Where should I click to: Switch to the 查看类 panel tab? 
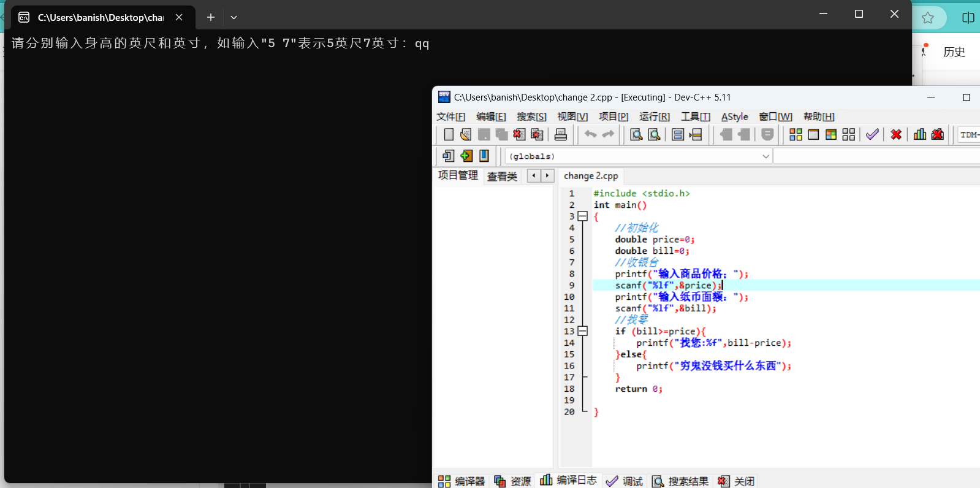tap(502, 177)
